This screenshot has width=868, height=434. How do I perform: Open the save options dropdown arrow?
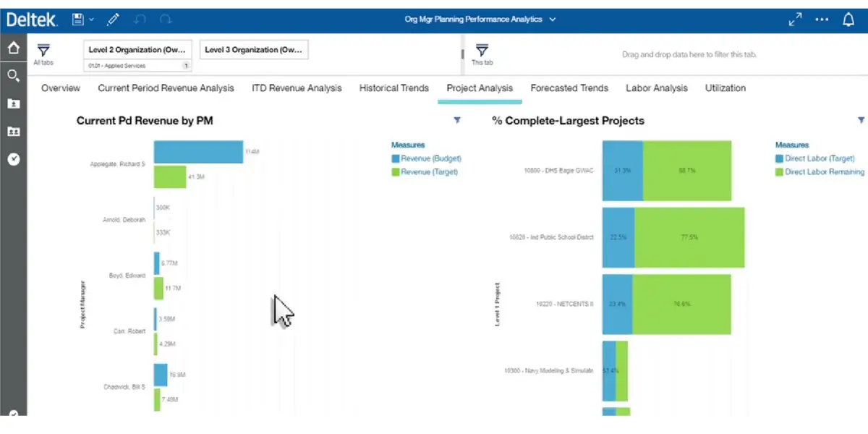coord(91,20)
